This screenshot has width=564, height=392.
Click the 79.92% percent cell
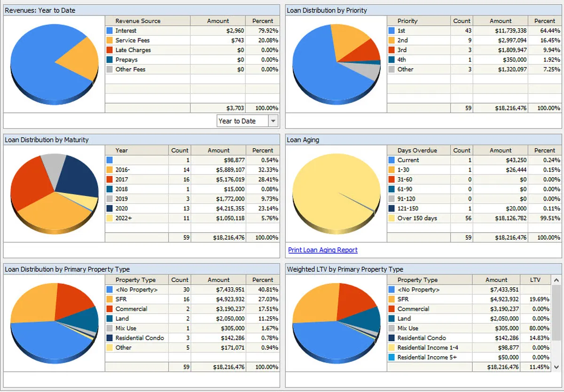coord(262,31)
